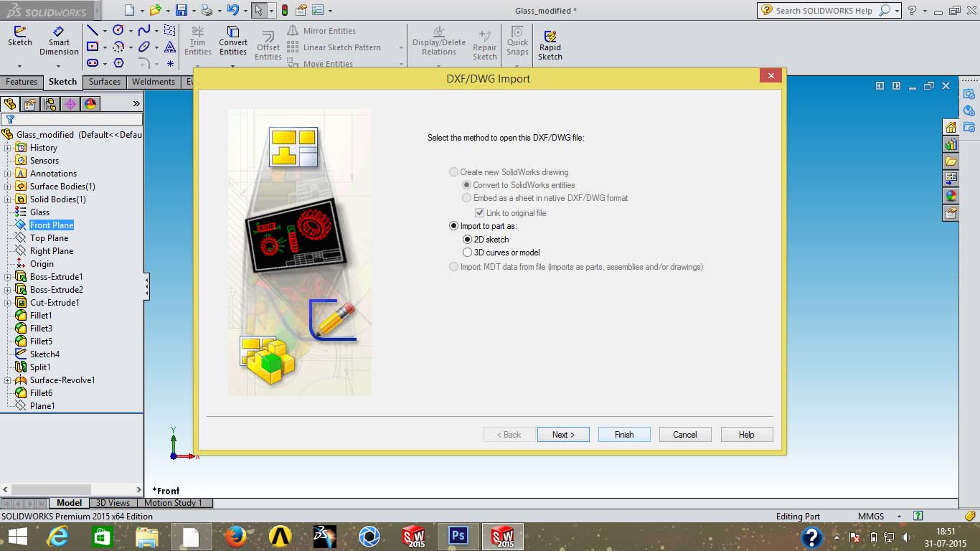Select Top Plane in the feature tree
Viewport: 980px width, 551px height.
point(49,238)
